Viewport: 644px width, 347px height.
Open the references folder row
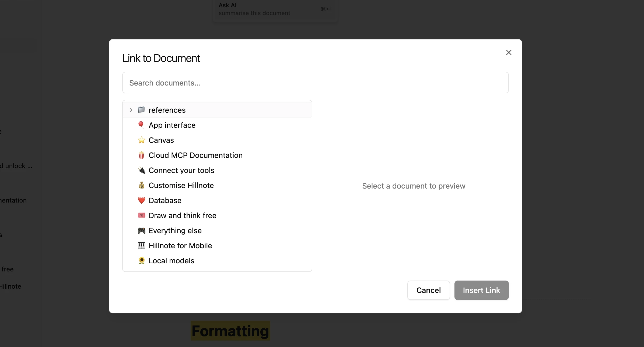(x=217, y=110)
